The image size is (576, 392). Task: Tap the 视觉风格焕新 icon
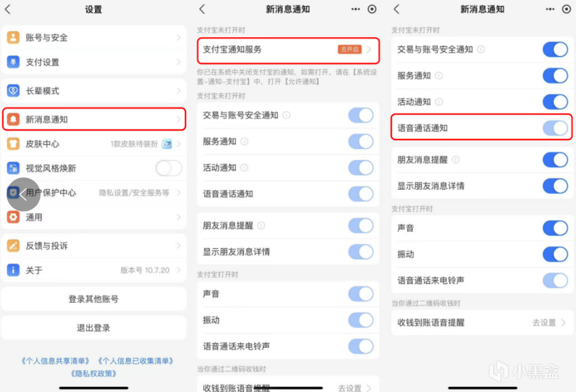pos(13,168)
